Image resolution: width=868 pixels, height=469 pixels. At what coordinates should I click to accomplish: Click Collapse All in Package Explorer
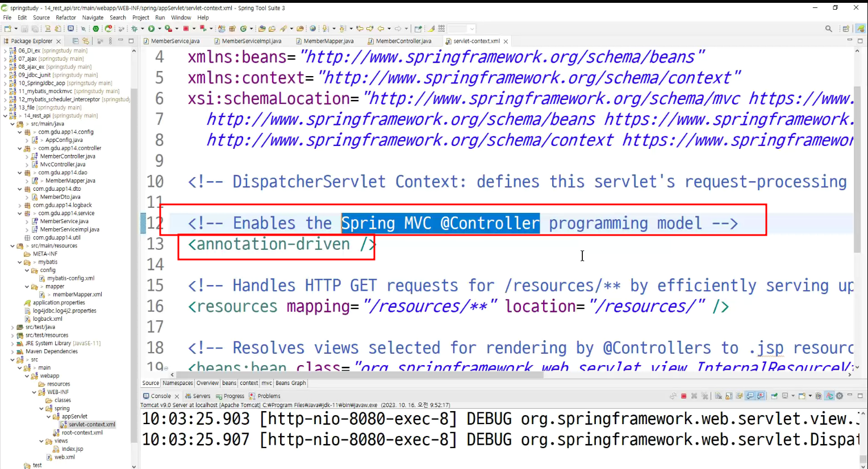coord(76,41)
